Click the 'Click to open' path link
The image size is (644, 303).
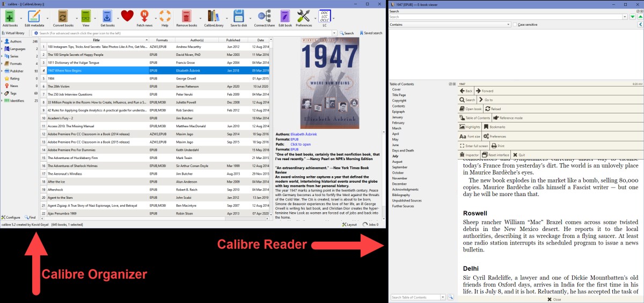point(301,144)
